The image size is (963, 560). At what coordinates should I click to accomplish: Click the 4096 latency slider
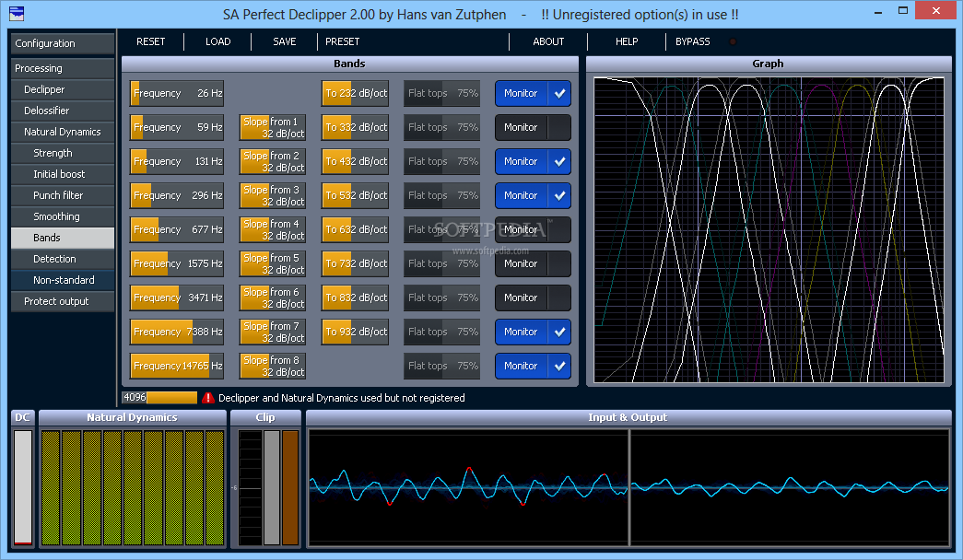coord(159,398)
